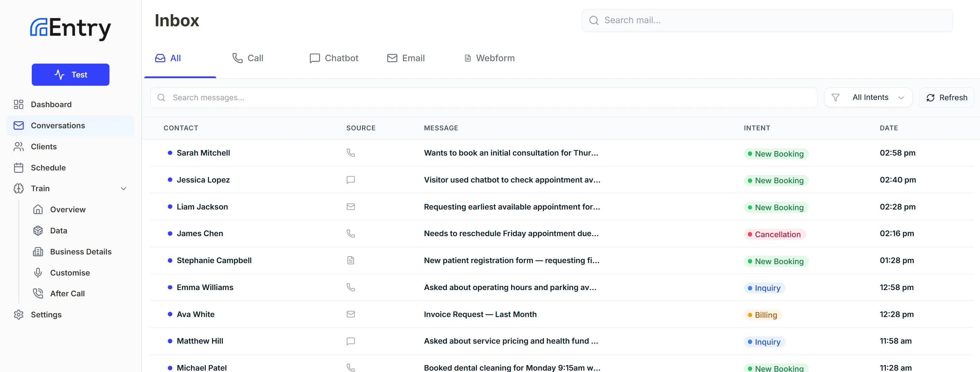This screenshot has width=980, height=372.
Task: Click the unread indicator for James Chen
Action: (x=170, y=233)
